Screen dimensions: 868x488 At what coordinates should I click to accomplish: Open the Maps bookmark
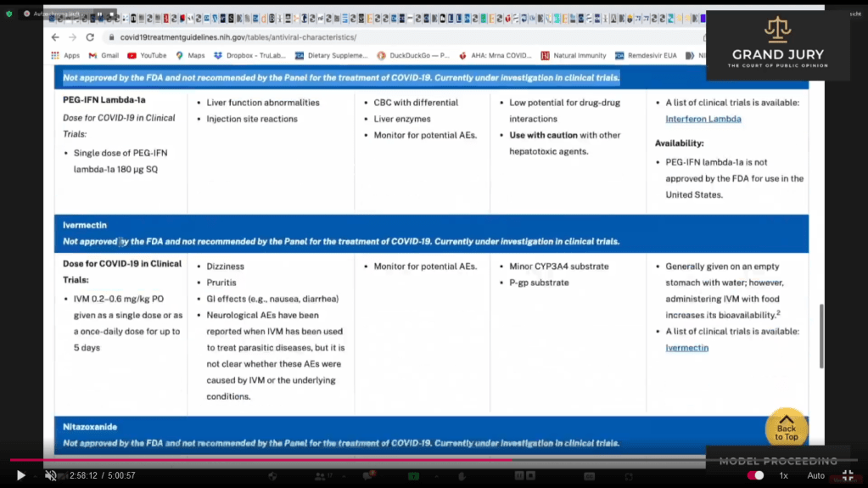pyautogui.click(x=190, y=56)
